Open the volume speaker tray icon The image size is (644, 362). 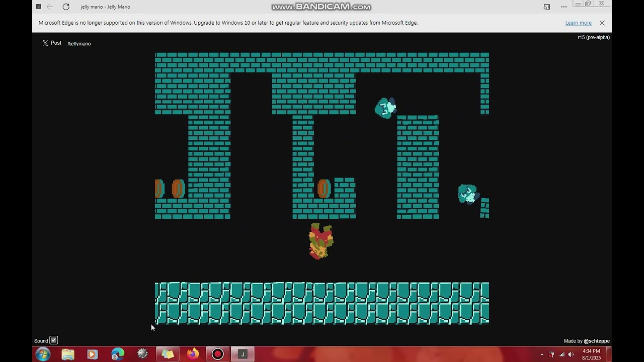coord(571,354)
